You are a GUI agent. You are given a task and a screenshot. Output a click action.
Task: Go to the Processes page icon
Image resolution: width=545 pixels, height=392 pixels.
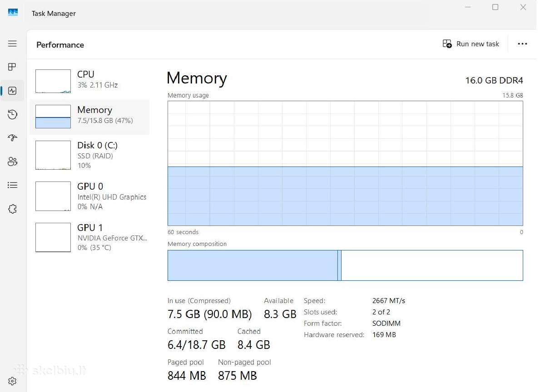pos(12,67)
